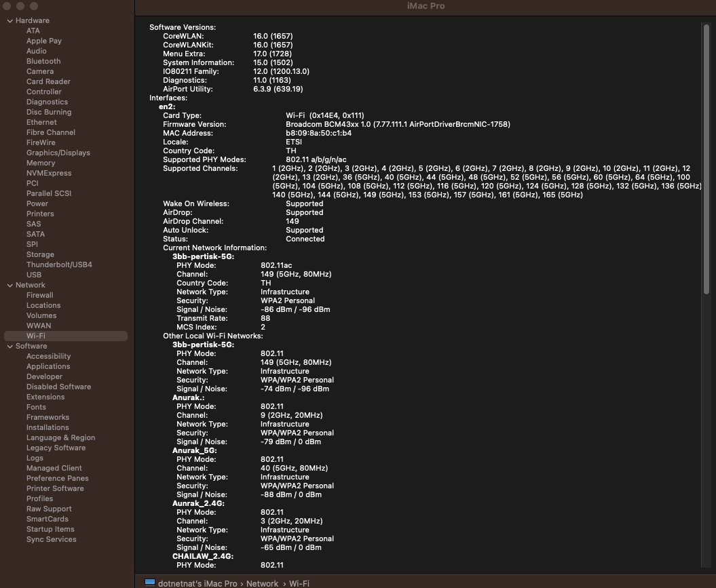Viewport: 716px width, 588px height.
Task: Click the CHAILAW_2.4G network heading
Action: (203, 557)
